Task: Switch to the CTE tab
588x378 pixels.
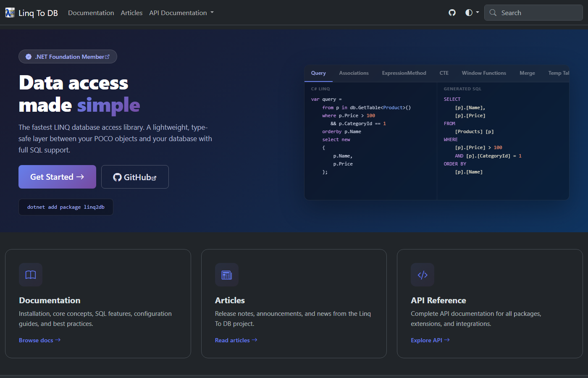Action: pyautogui.click(x=444, y=73)
